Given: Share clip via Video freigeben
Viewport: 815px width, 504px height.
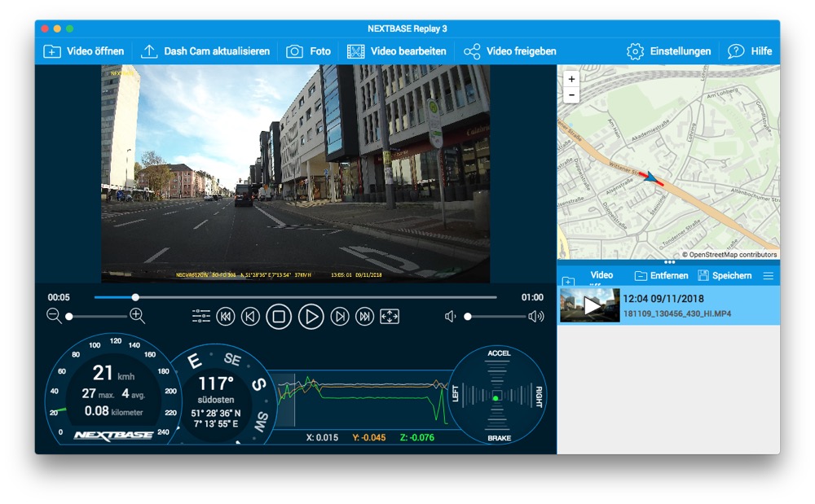Looking at the screenshot, I should (x=510, y=51).
